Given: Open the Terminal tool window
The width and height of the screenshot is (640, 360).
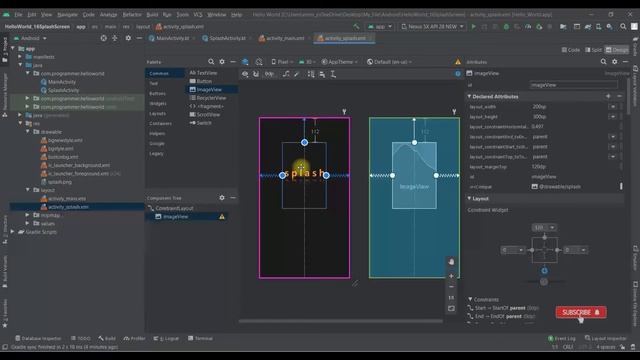Looking at the screenshot, I should tap(200, 338).
